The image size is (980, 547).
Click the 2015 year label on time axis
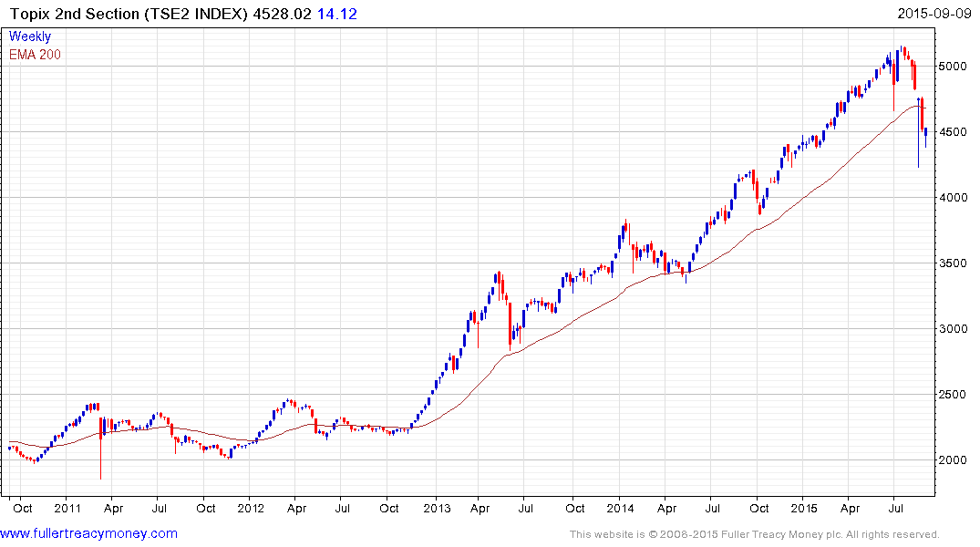click(x=804, y=508)
